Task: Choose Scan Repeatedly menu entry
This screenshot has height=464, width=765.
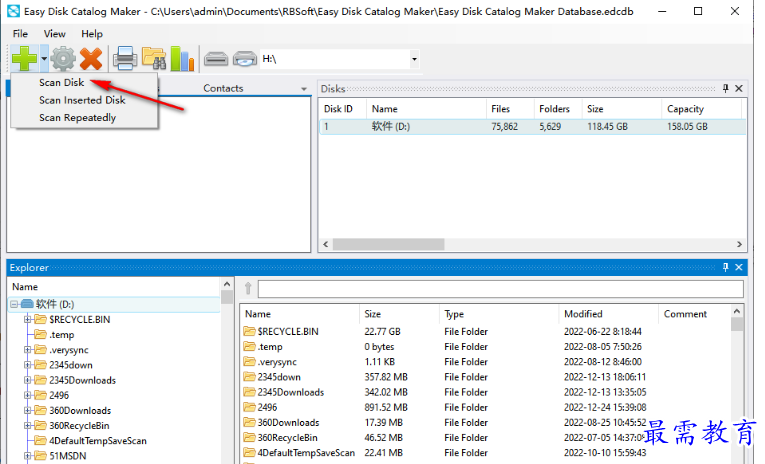Action: click(78, 118)
